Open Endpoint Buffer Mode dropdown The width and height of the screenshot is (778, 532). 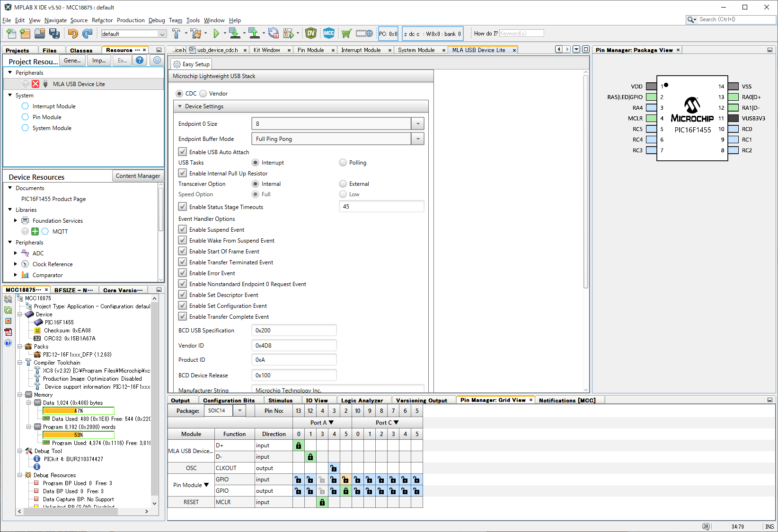(418, 139)
